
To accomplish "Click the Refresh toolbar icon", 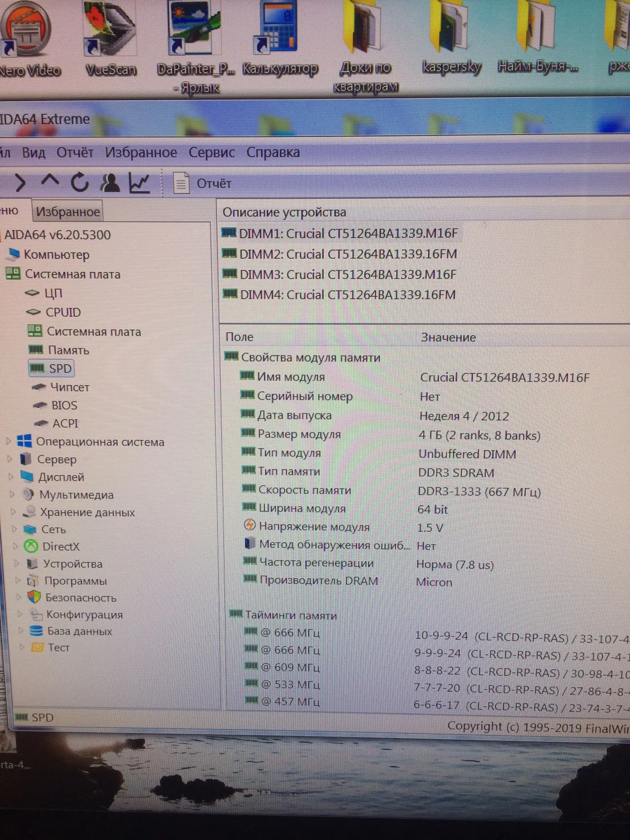I will [79, 183].
